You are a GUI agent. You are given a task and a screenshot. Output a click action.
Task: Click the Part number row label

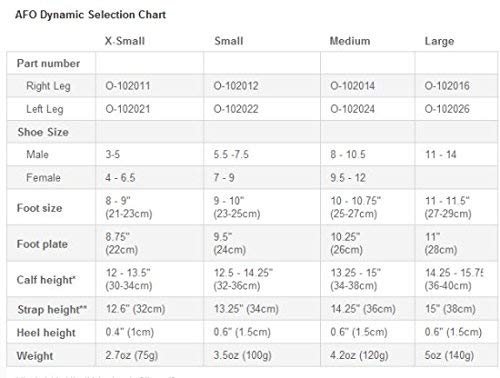click(48, 63)
